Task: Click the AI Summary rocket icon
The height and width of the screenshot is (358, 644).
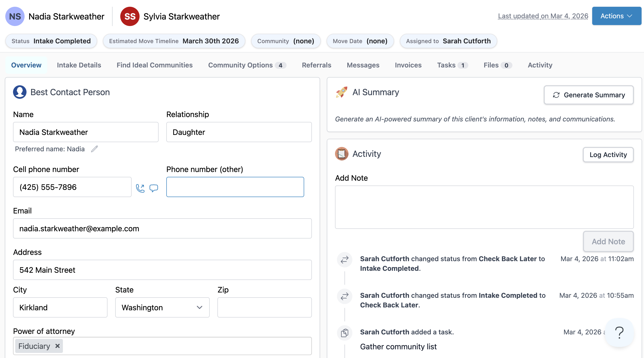Action: [342, 92]
